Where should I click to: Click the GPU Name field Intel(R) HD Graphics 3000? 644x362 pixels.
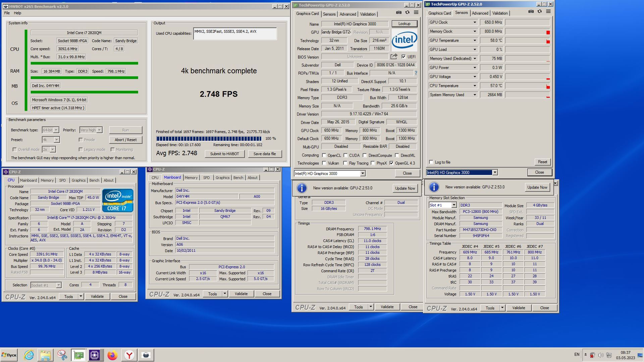355,24
